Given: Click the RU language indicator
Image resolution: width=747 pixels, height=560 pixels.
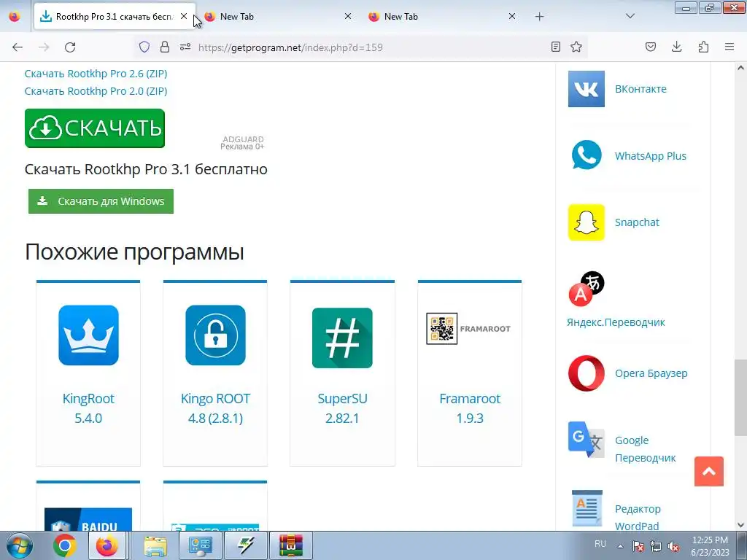Looking at the screenshot, I should [x=600, y=544].
